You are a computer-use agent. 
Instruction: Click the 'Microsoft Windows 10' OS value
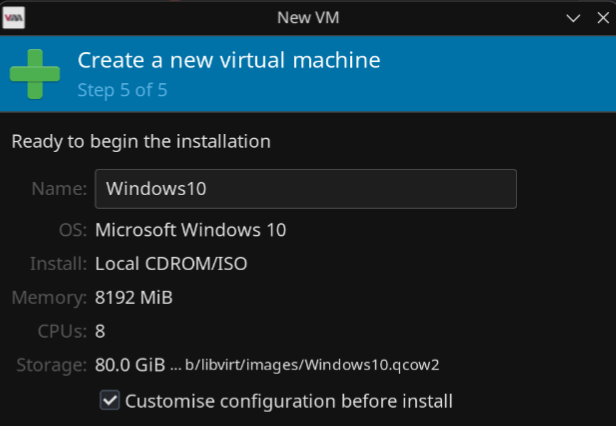coord(191,230)
